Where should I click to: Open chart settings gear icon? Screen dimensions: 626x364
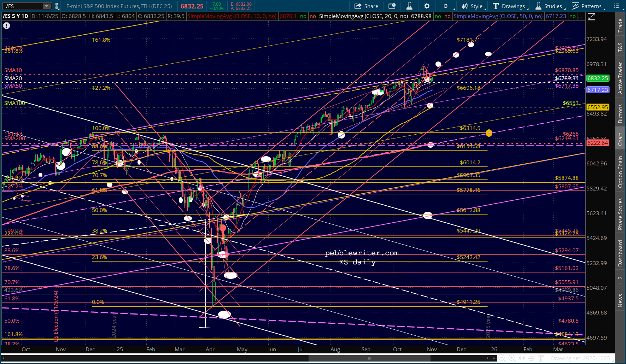point(427,6)
